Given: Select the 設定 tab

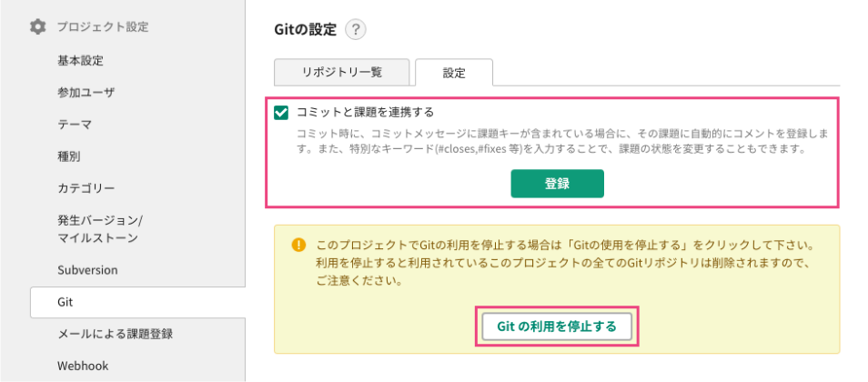Looking at the screenshot, I should 453,72.
